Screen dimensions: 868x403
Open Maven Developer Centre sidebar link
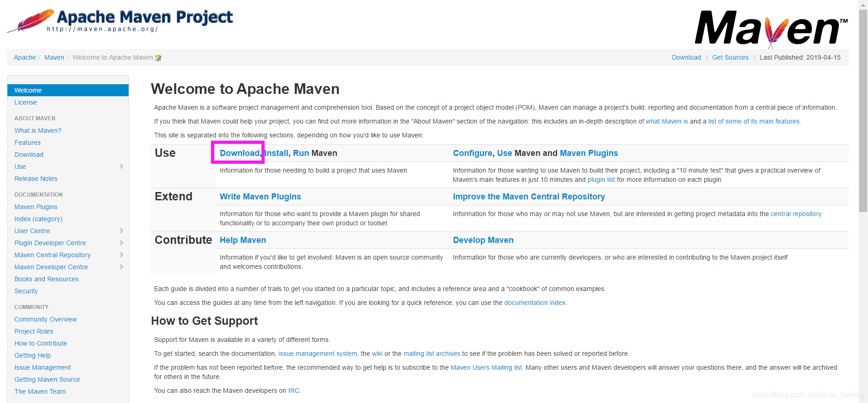click(51, 267)
